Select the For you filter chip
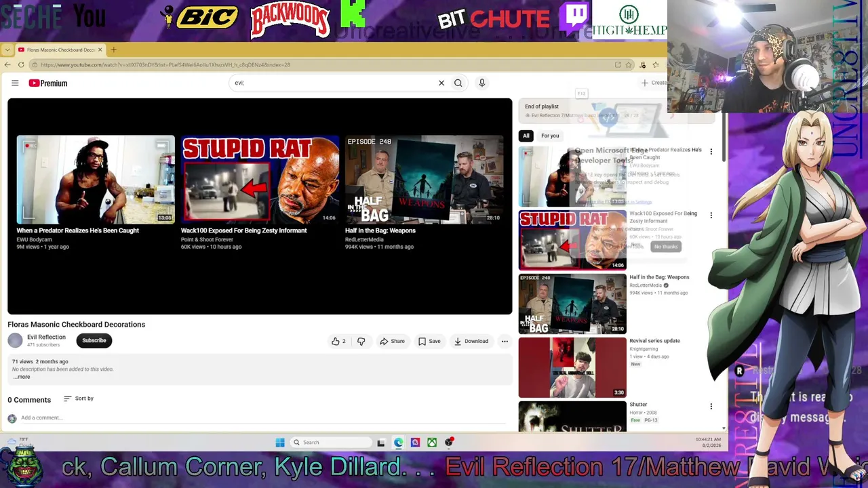 (x=550, y=136)
